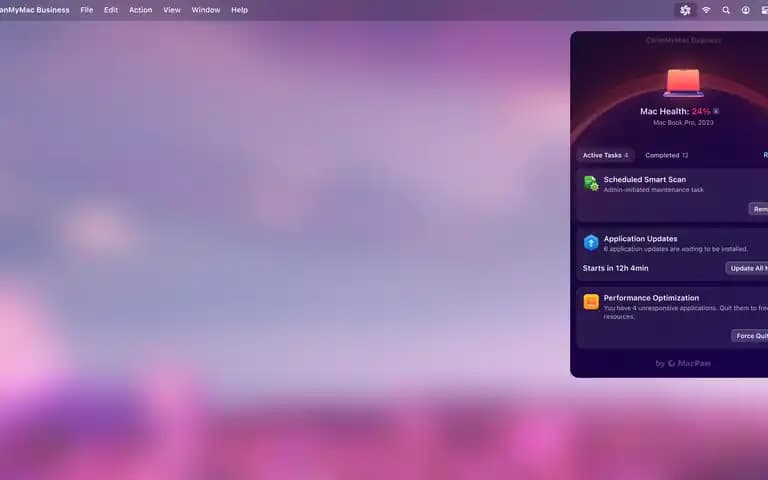Open the File menu
The height and width of the screenshot is (480, 768).
pos(87,10)
